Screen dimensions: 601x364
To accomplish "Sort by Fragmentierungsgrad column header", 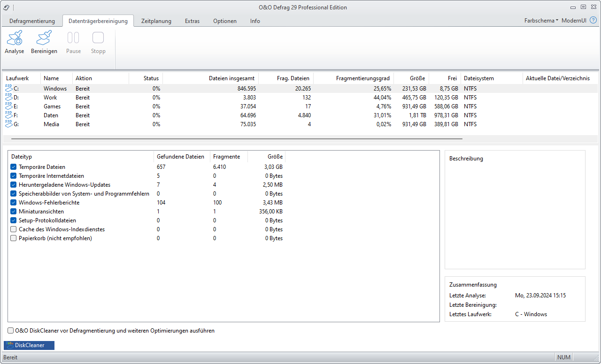I will coord(354,78).
